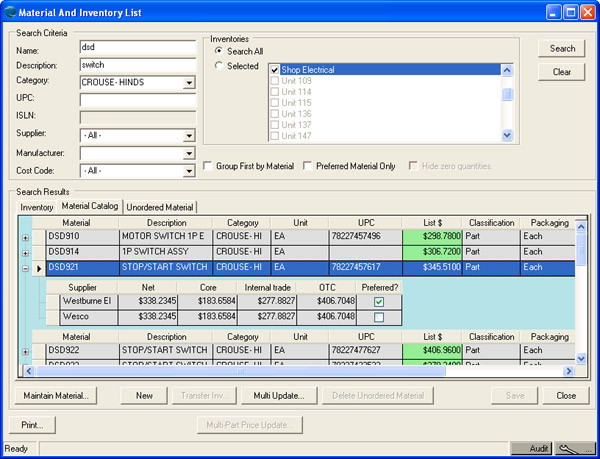Uncheck Shop Electrical inventory
Screen dimensions: 600x459
[275, 70]
